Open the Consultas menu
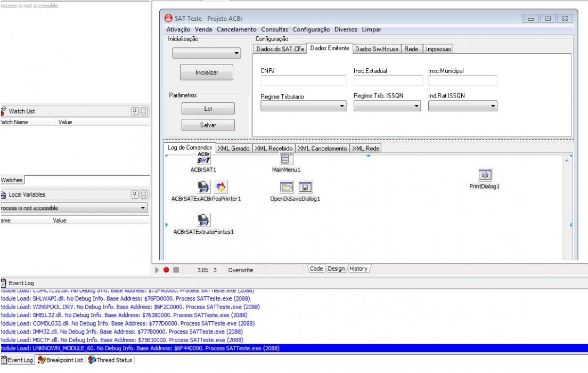This screenshot has height=373, width=588. coord(274,29)
